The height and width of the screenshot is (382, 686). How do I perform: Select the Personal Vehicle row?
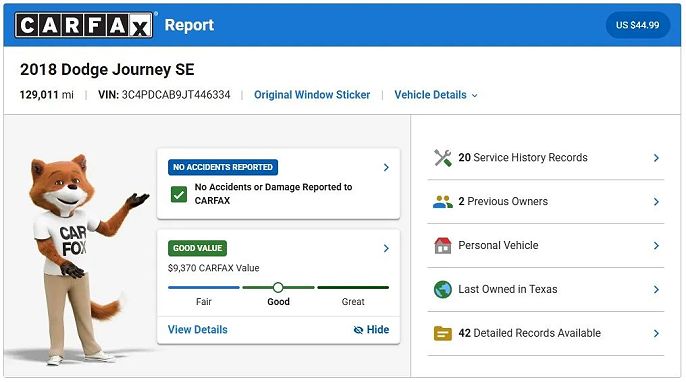546,245
